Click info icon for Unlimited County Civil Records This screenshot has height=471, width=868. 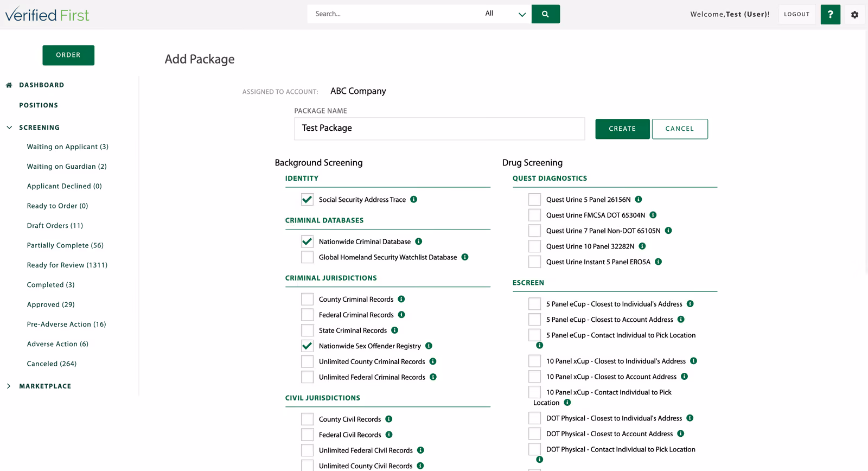[x=420, y=466]
